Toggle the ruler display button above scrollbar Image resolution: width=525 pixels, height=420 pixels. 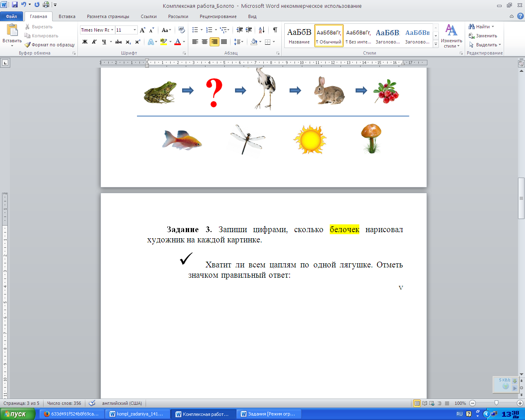[x=521, y=63]
